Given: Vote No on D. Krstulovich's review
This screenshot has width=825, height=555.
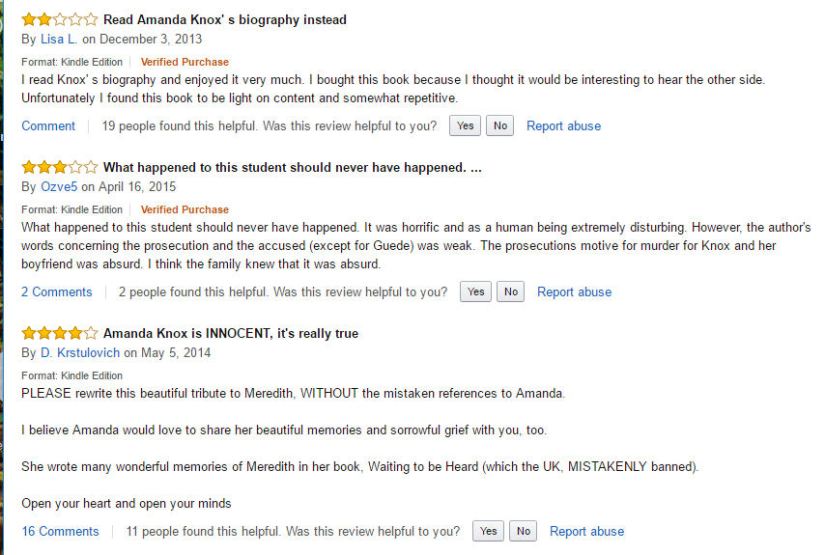Looking at the screenshot, I should 522,531.
